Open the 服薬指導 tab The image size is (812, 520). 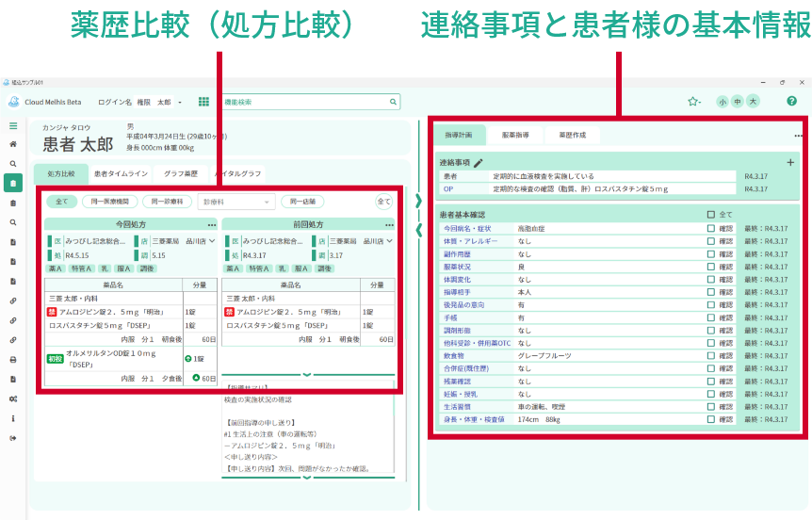pyautogui.click(x=514, y=136)
